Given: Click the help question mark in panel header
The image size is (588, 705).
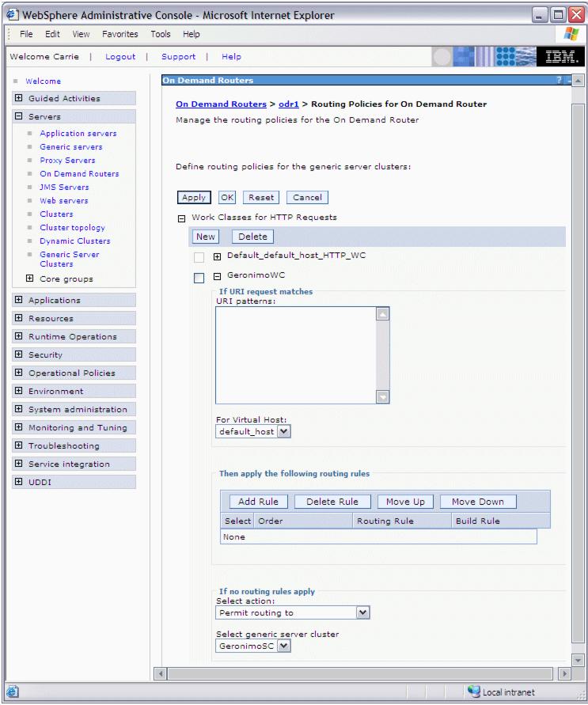Looking at the screenshot, I should pyautogui.click(x=560, y=80).
